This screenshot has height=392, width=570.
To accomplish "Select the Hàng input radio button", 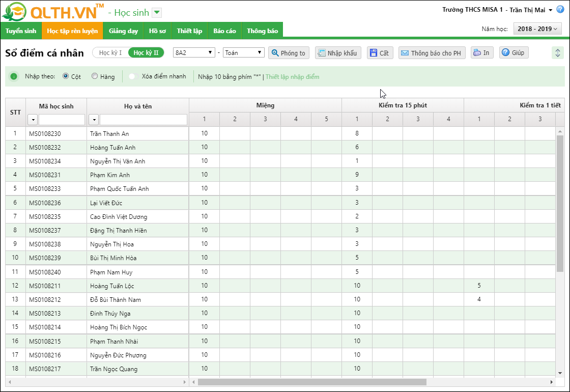I will point(95,76).
